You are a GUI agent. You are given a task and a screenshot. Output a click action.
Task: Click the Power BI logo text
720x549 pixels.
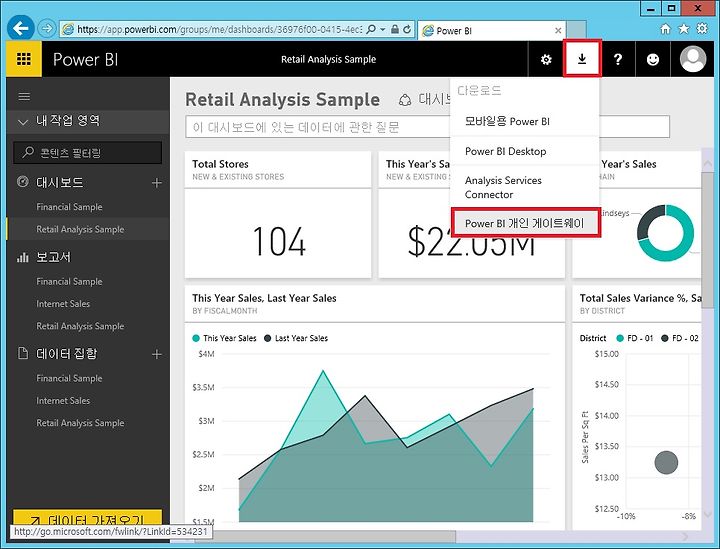[85, 59]
